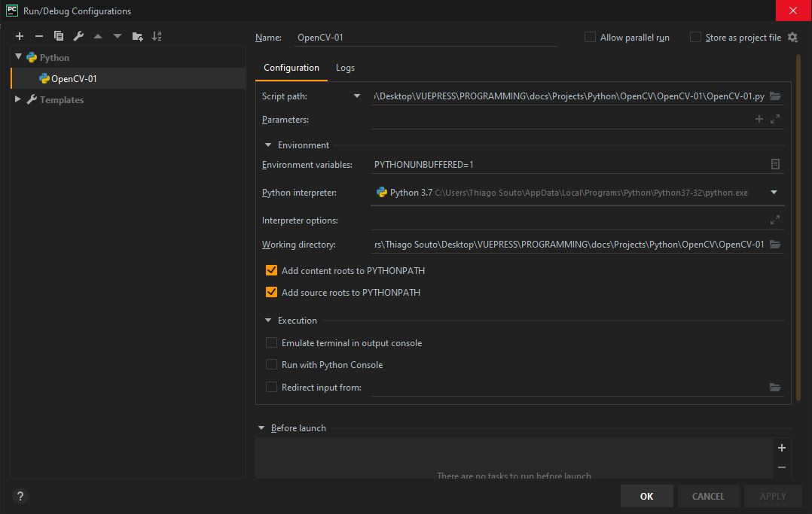Click the right-side vertical scrollbar
Viewport: 812px width, 514px height.
pyautogui.click(x=798, y=228)
